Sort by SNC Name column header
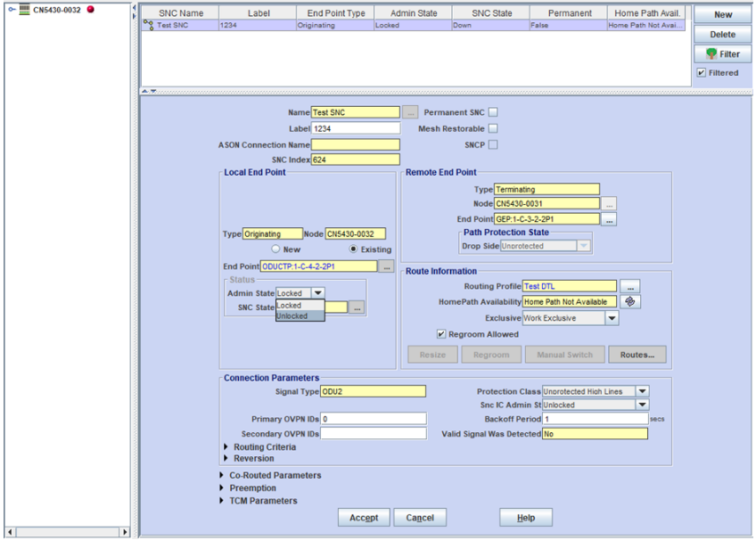Screen dimensions: 756x540 click(180, 13)
